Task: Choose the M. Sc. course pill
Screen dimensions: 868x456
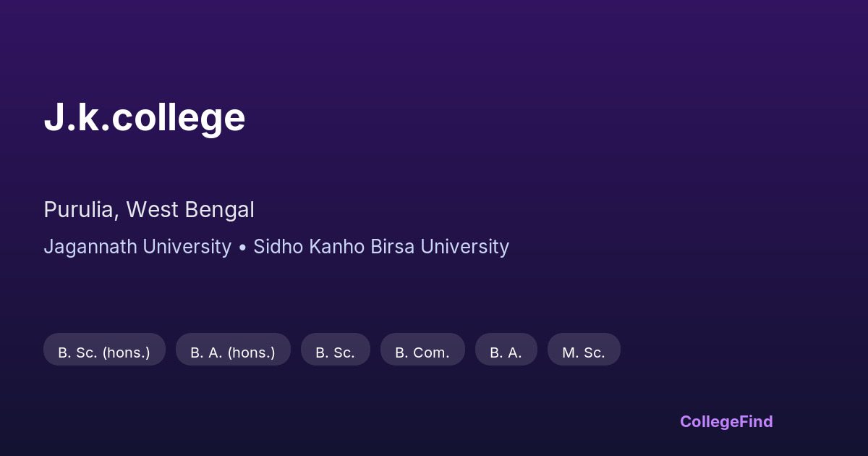Action: [x=584, y=352]
